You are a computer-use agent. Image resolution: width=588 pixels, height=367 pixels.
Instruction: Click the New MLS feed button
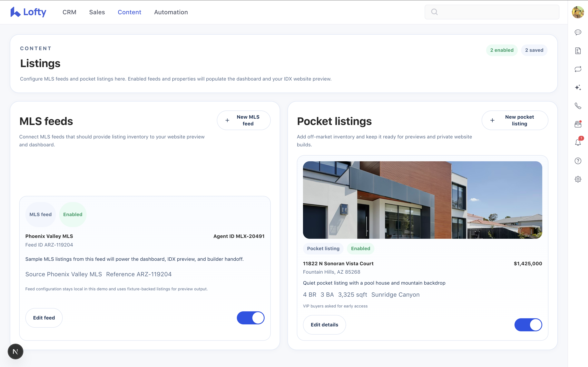click(x=243, y=120)
